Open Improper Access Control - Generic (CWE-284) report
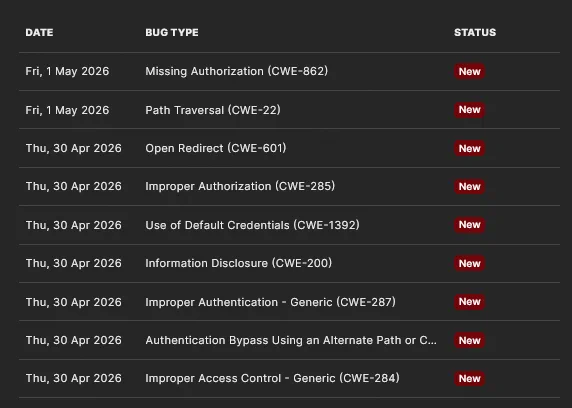The width and height of the screenshot is (572, 408). click(x=272, y=378)
